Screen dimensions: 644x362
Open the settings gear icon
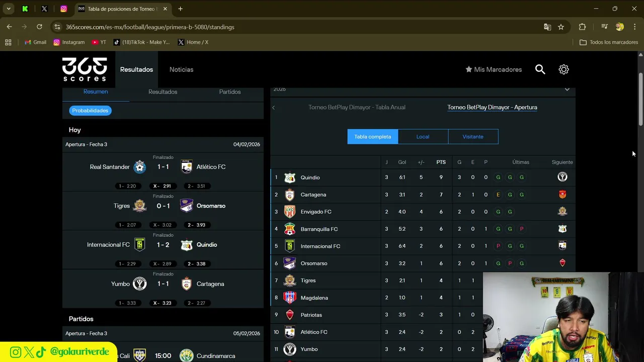(x=563, y=69)
